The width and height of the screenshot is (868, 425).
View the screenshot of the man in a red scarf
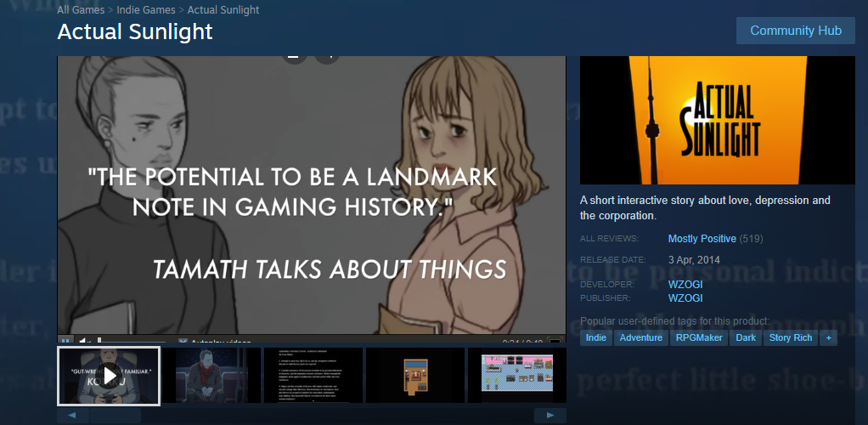[211, 375]
